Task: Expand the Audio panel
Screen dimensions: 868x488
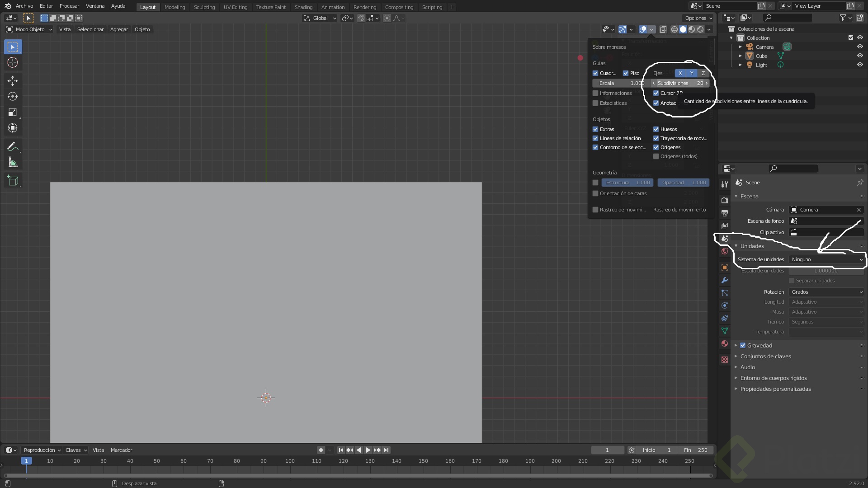Action: click(747, 367)
